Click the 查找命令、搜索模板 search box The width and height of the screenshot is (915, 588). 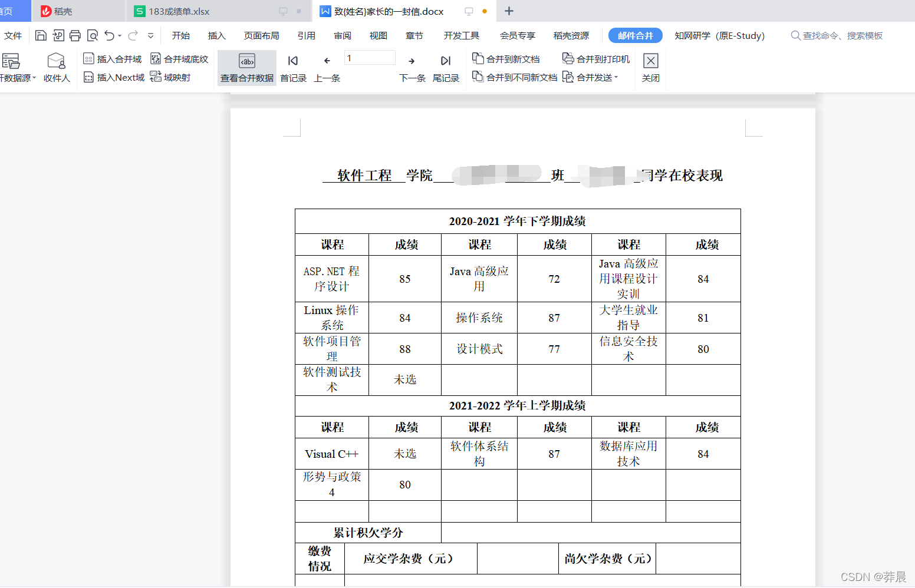point(837,36)
